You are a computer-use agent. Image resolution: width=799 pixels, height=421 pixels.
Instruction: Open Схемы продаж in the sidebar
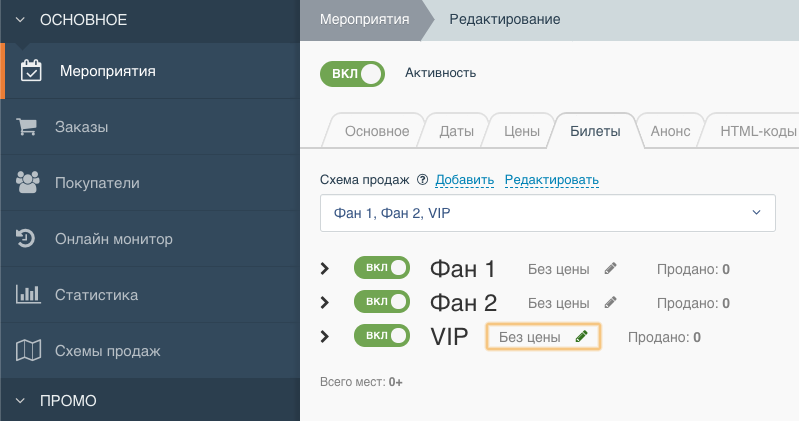coord(150,351)
